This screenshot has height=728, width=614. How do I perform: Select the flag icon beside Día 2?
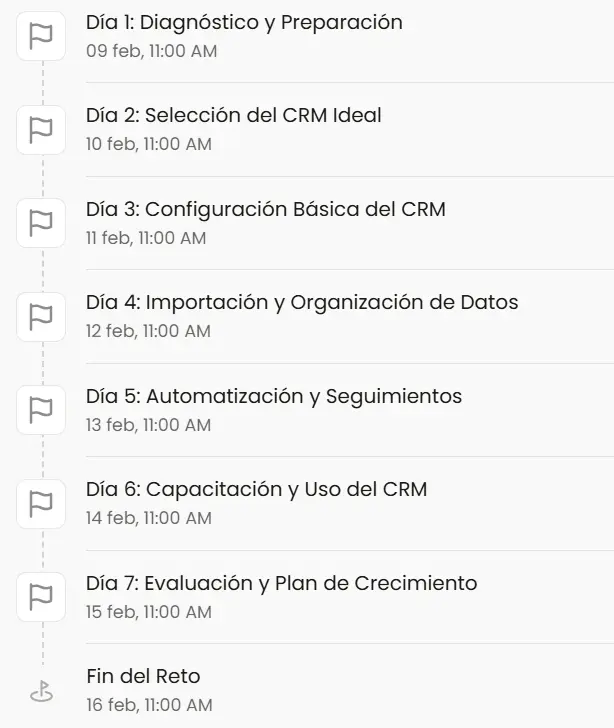pos(41,129)
